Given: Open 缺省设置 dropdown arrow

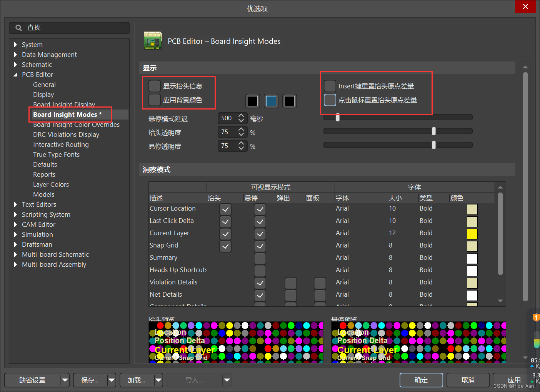Looking at the screenshot, I should point(65,380).
